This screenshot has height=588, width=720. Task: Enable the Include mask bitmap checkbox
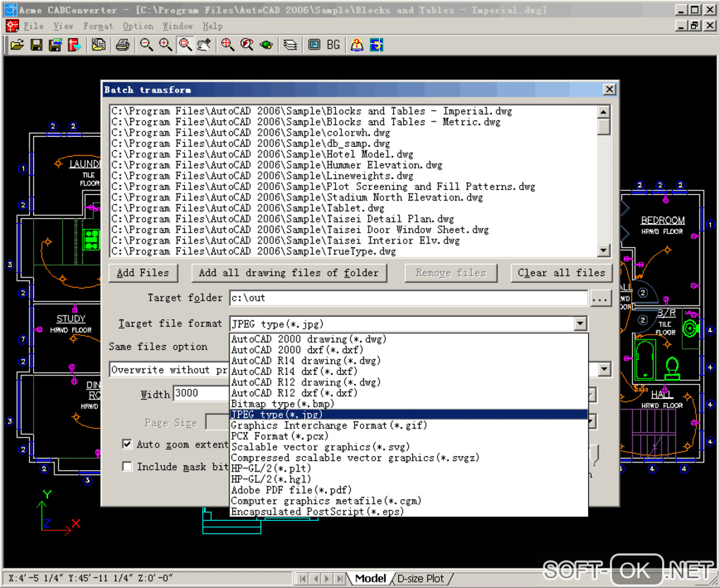[127, 467]
